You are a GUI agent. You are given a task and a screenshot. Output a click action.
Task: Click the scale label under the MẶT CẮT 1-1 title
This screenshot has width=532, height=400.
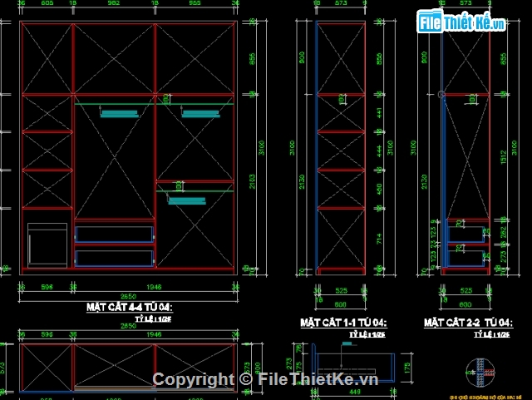(367, 334)
